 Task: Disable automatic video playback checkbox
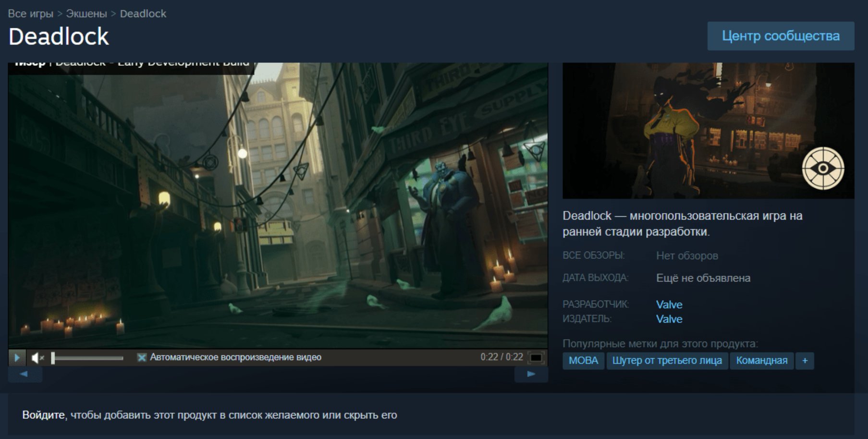[x=142, y=357]
